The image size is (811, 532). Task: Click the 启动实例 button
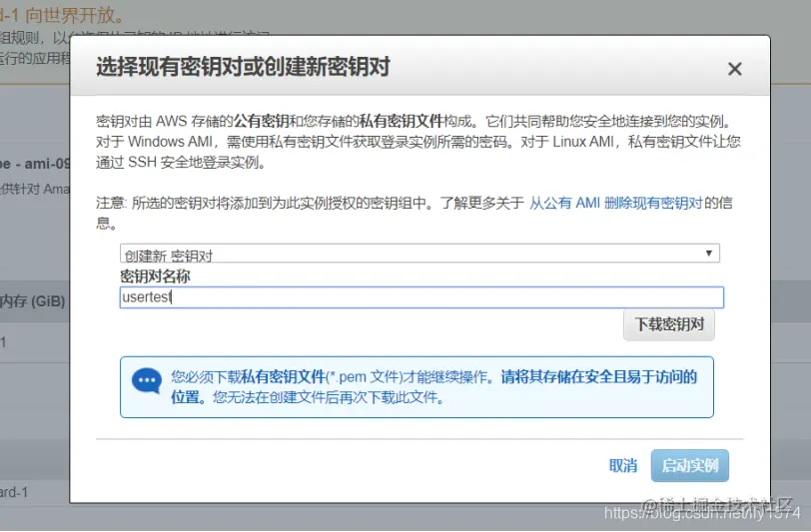(689, 466)
